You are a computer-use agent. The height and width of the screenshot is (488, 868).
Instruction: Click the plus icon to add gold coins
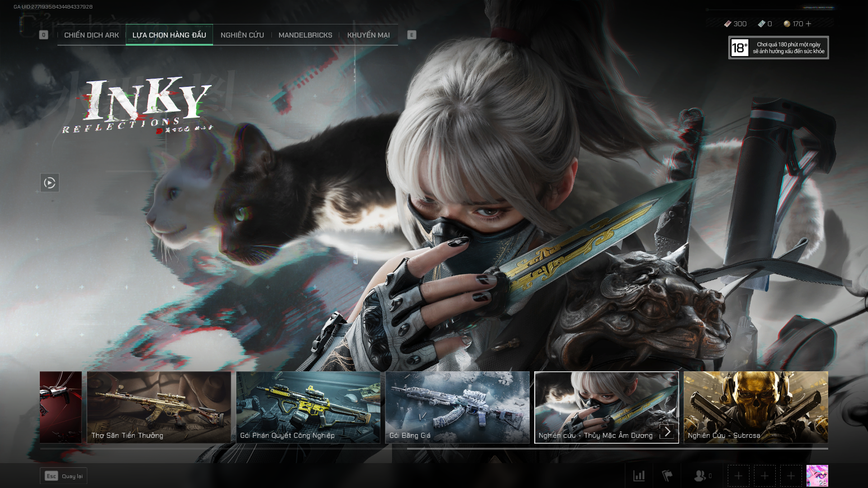[809, 24]
